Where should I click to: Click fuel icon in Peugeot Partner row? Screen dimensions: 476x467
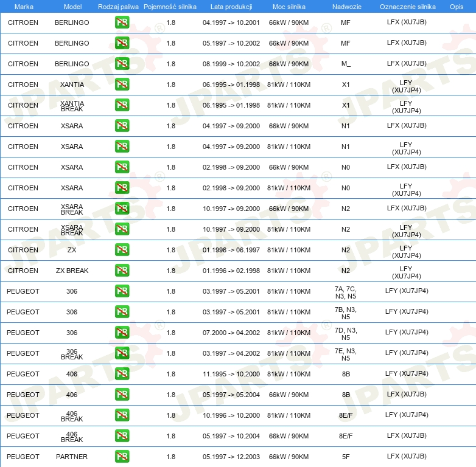point(122,457)
